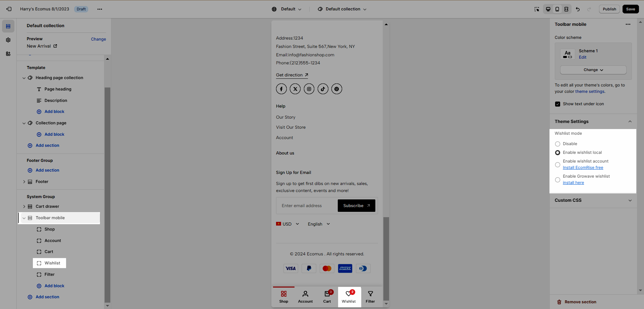Click Remove section at panel bottom
Image resolution: width=644 pixels, height=309 pixels.
(577, 302)
